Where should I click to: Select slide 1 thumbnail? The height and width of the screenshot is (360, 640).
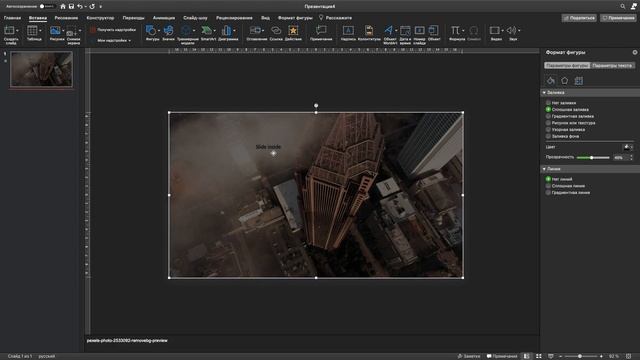pos(42,69)
